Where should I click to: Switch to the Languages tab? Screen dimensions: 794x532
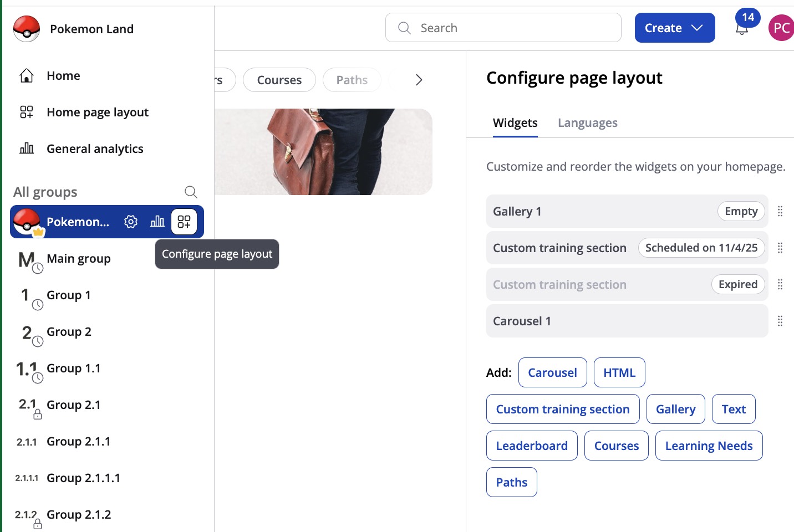pyautogui.click(x=588, y=122)
